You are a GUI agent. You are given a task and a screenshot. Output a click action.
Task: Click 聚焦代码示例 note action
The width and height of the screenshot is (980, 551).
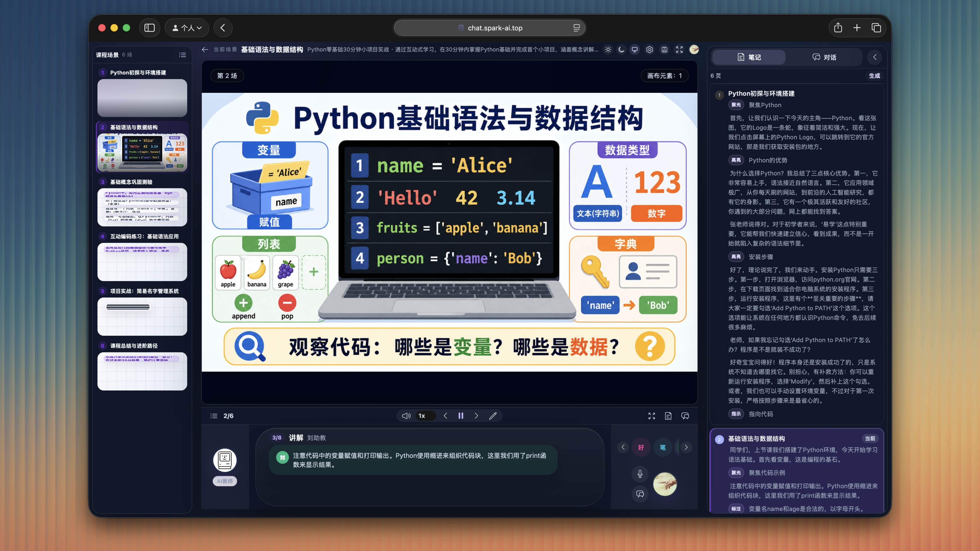[767, 473]
